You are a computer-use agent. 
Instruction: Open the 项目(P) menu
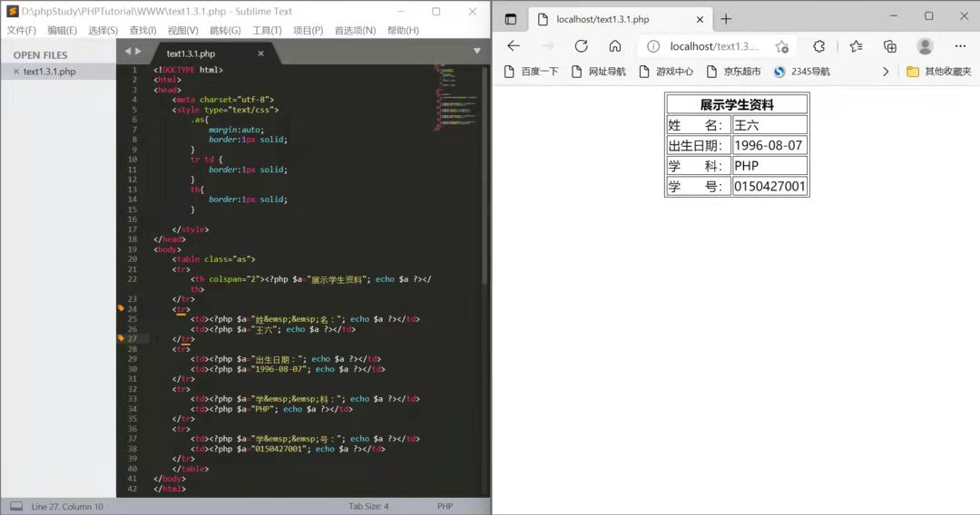(309, 30)
